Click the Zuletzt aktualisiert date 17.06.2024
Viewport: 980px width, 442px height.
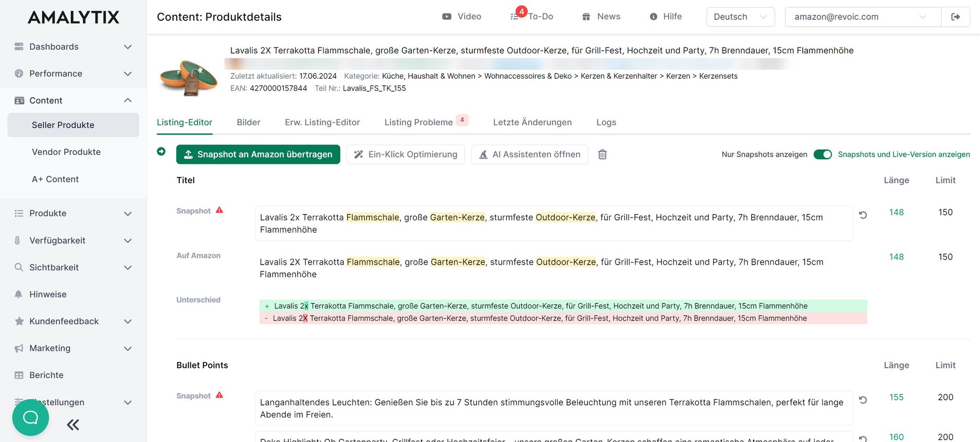tap(318, 76)
